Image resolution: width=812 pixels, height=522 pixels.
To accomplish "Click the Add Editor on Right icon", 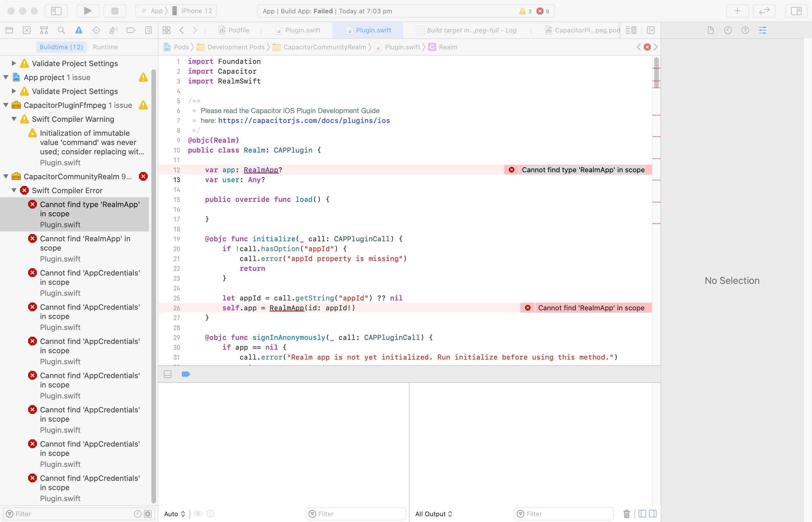I will click(651, 30).
